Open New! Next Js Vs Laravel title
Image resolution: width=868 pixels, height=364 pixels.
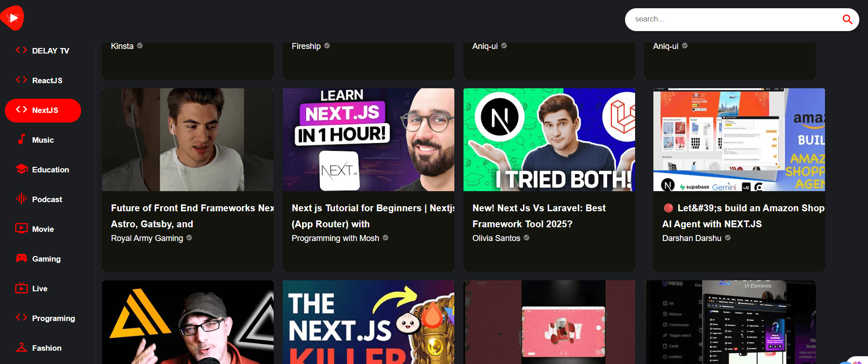(x=539, y=216)
